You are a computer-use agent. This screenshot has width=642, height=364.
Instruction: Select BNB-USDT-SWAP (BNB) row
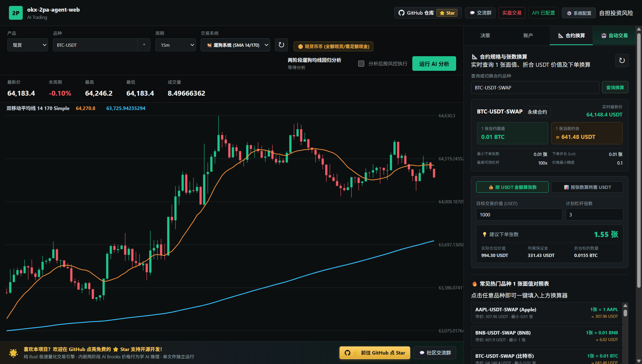546,336
